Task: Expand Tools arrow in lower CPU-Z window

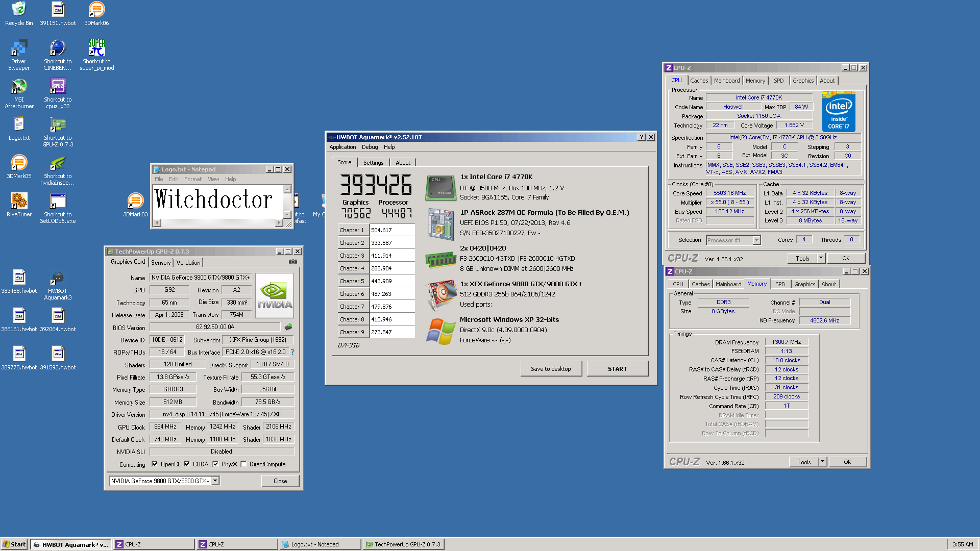Action: [x=822, y=462]
